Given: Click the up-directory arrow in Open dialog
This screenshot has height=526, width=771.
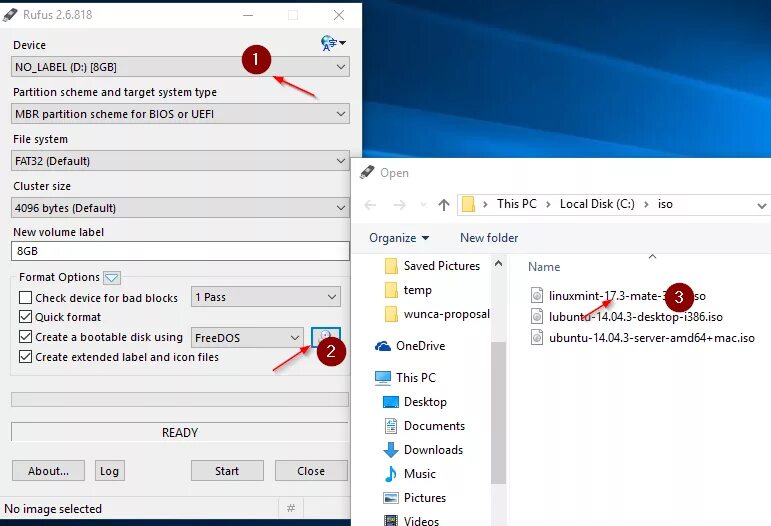Looking at the screenshot, I should pos(444,205).
